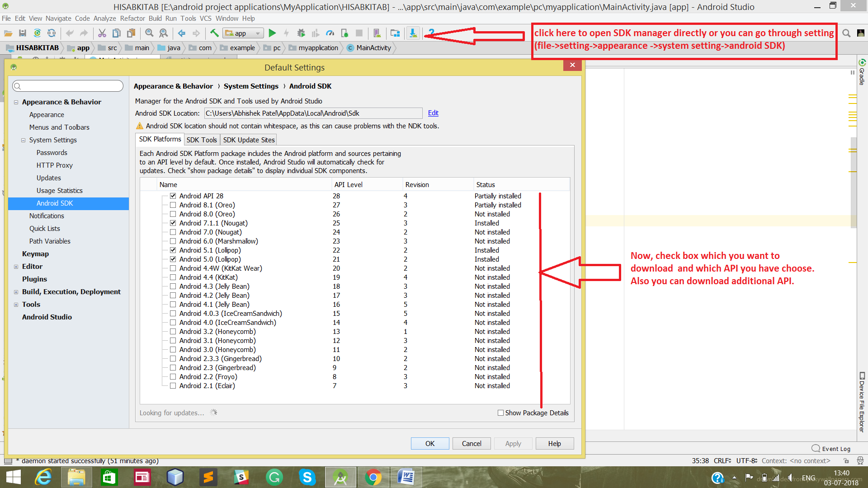The width and height of the screenshot is (868, 488).
Task: Check Android 8.1 (Oreo) checkbox
Action: pos(173,205)
